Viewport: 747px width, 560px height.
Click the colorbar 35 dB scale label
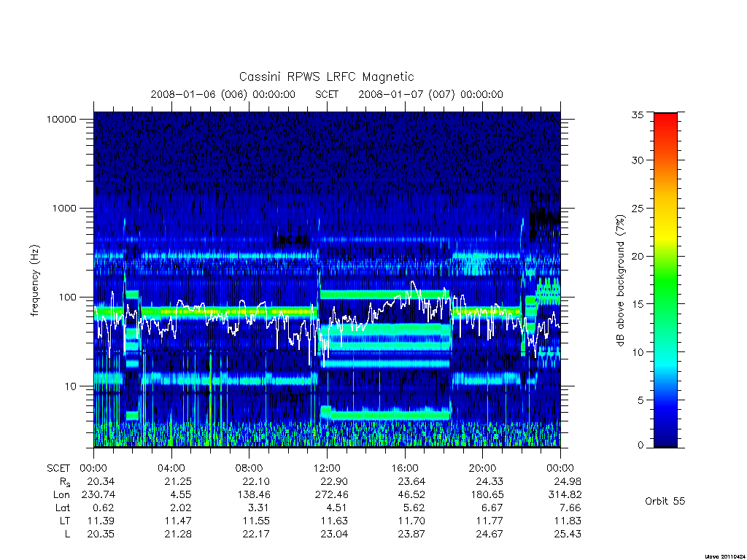click(638, 114)
